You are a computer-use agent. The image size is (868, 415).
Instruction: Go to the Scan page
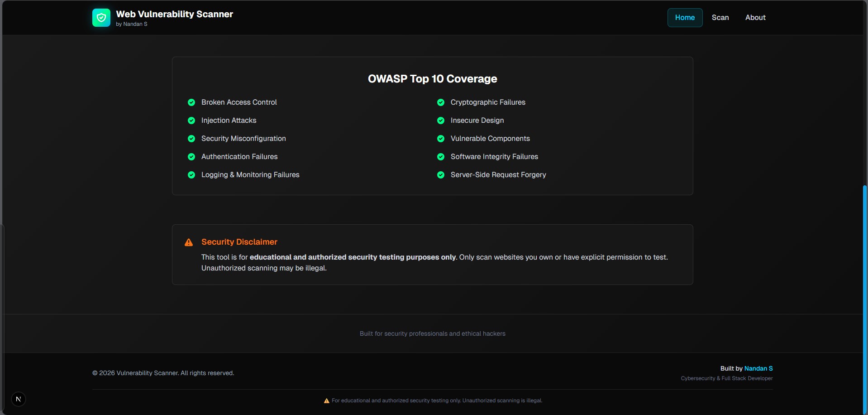(x=720, y=18)
